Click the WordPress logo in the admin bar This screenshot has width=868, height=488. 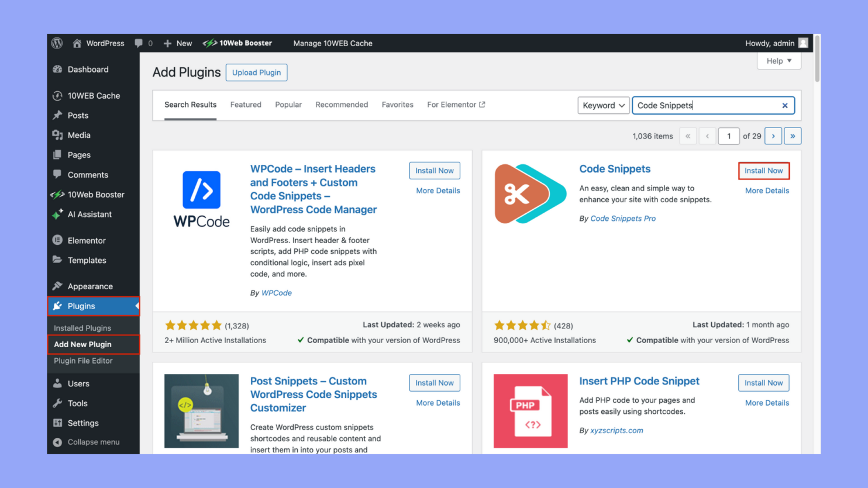[x=57, y=43]
